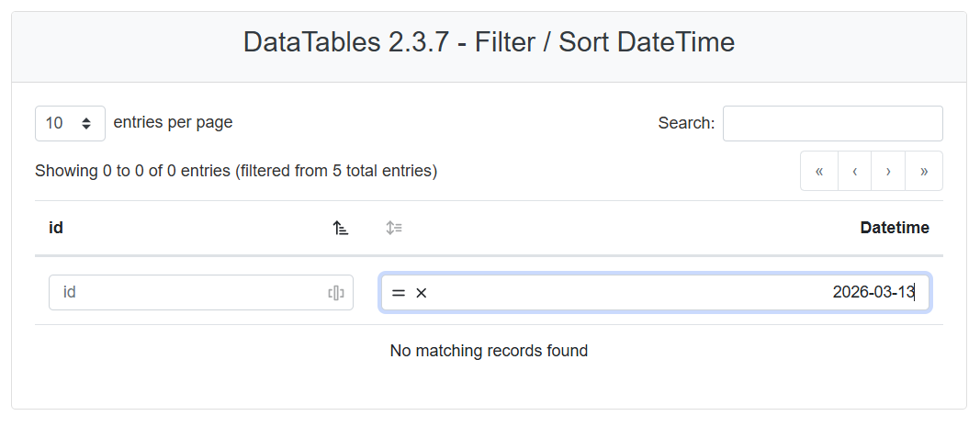Go to next page with › button
This screenshot has width=980, height=427.
click(x=888, y=171)
